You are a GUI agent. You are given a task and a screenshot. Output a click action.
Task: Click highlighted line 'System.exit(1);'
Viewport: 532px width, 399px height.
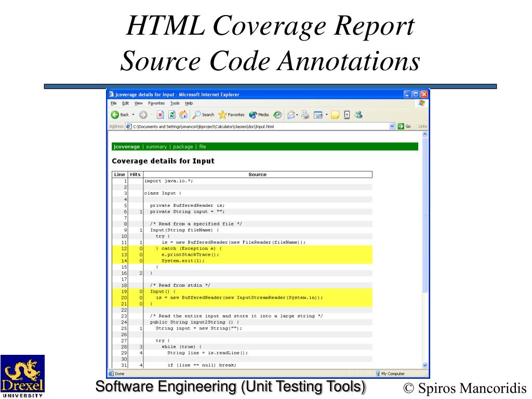(x=183, y=261)
